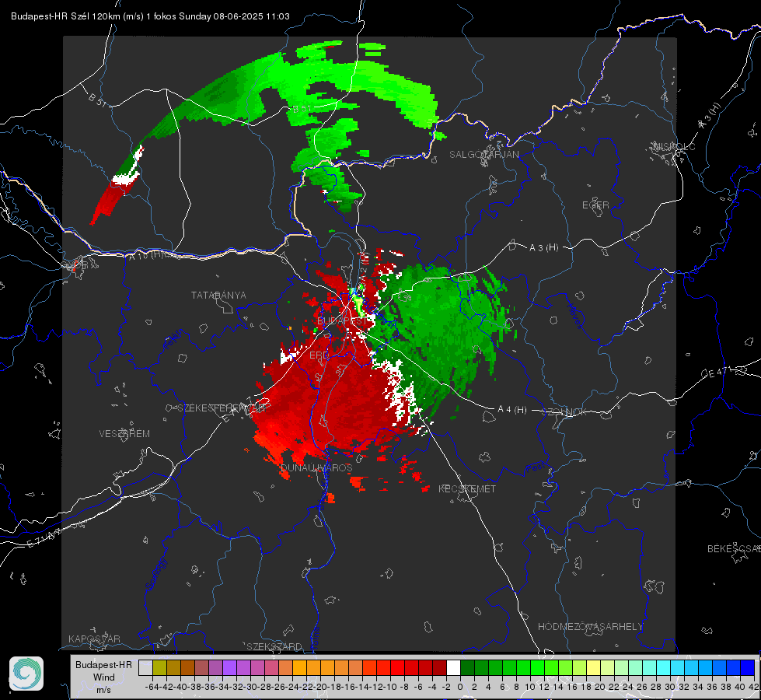Click the SALGÓTARJÁN city label

483,155
